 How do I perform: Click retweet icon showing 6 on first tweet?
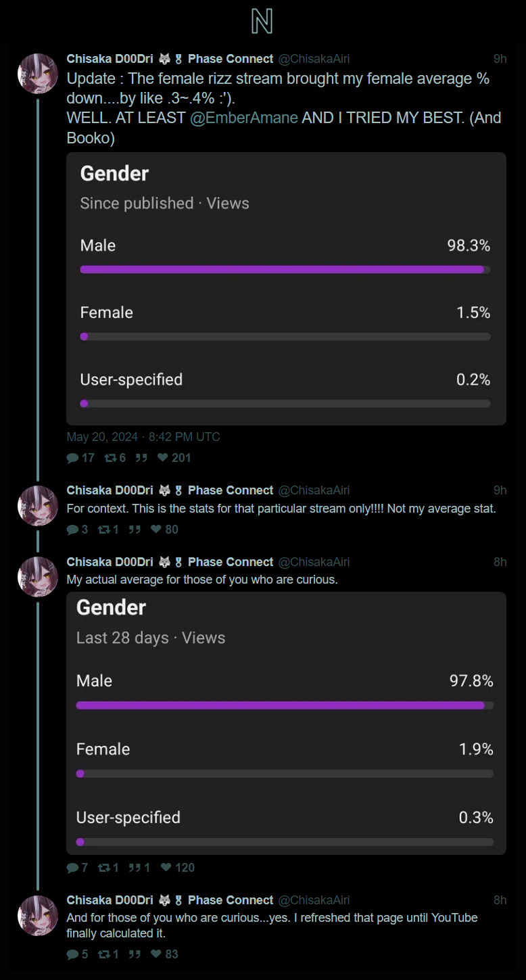point(110,458)
